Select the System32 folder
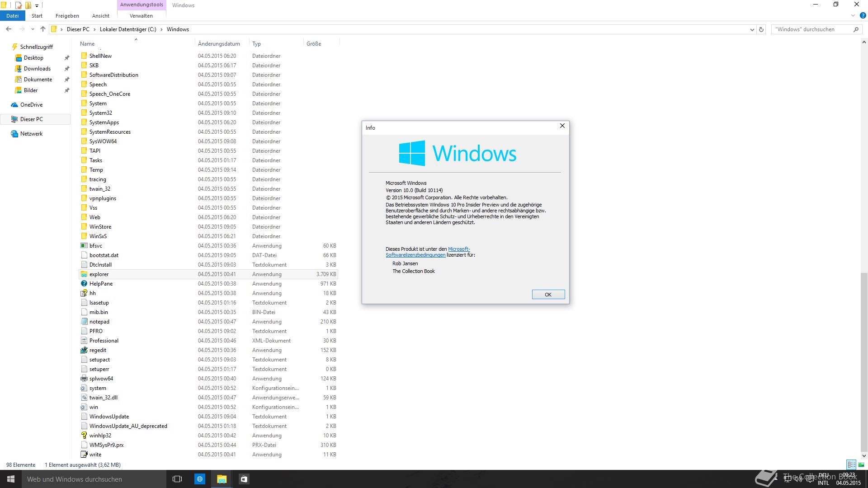868x488 pixels. pos(100,113)
